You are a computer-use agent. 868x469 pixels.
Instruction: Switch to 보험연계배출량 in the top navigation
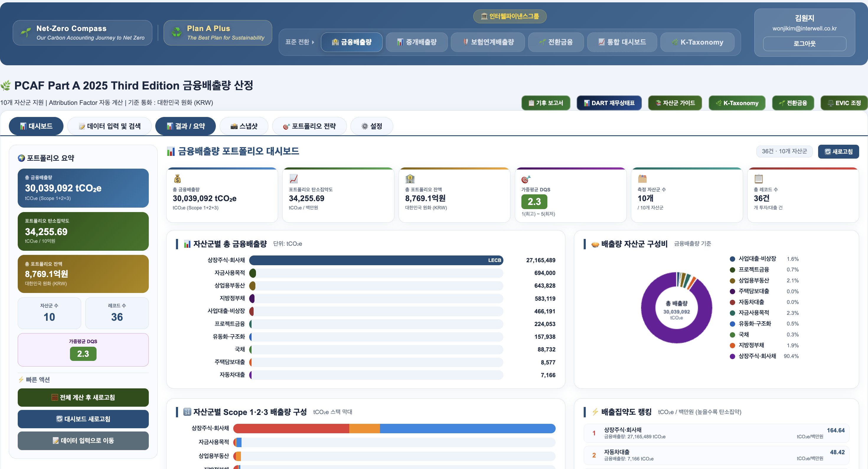487,42
